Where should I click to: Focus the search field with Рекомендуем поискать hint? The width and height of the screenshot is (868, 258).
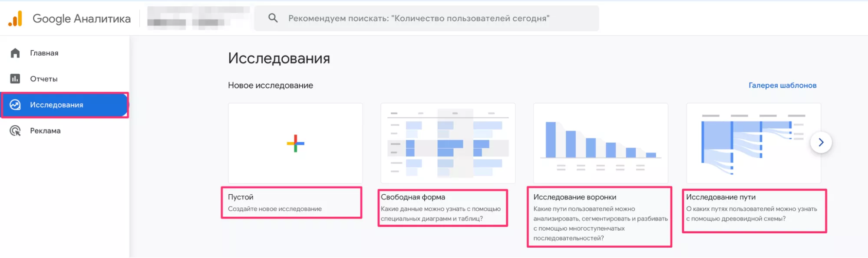(x=426, y=18)
